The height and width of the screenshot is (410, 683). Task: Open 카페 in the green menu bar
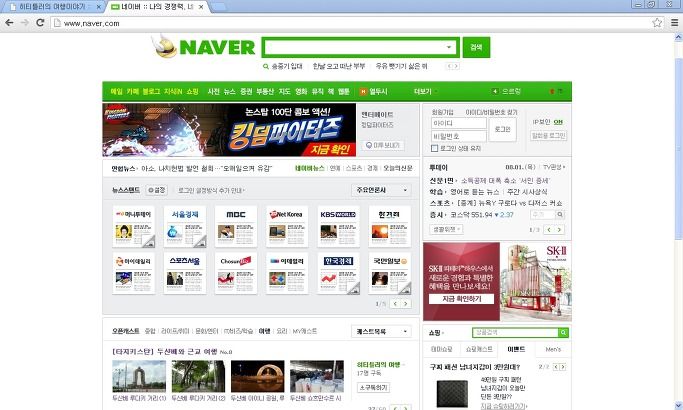(x=132, y=91)
